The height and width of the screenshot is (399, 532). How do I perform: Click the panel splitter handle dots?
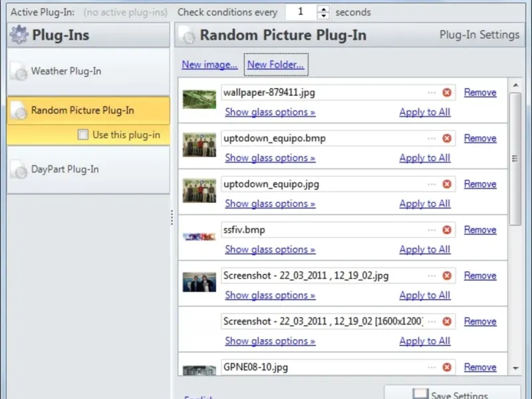click(x=172, y=217)
